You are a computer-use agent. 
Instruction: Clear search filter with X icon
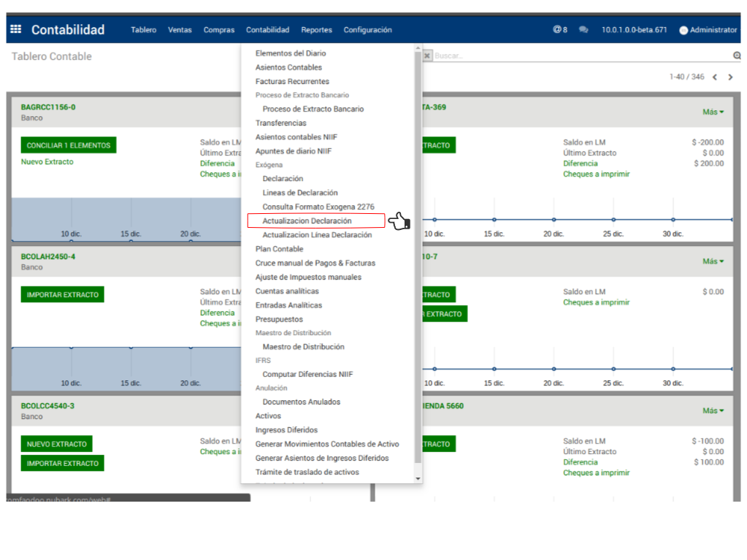(x=428, y=55)
